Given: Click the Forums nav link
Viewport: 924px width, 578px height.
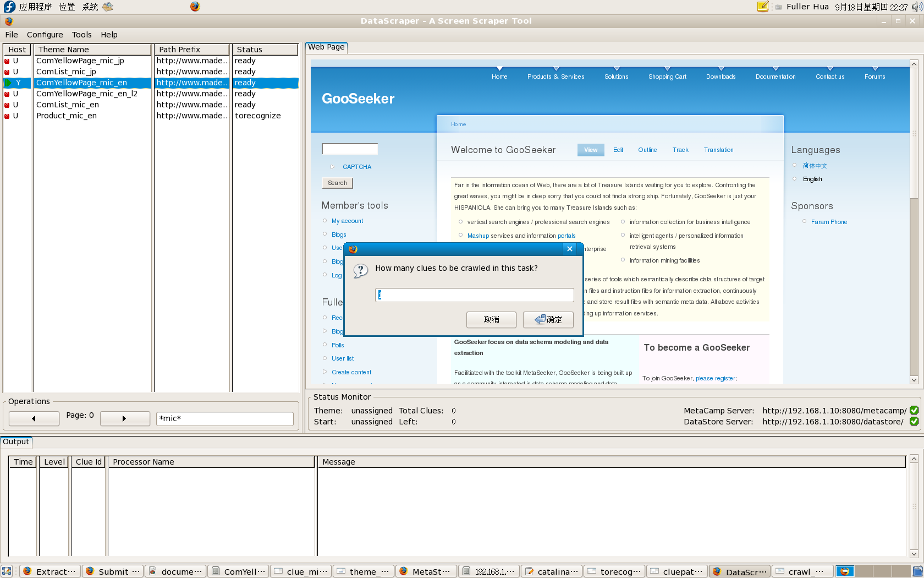Looking at the screenshot, I should click(875, 77).
